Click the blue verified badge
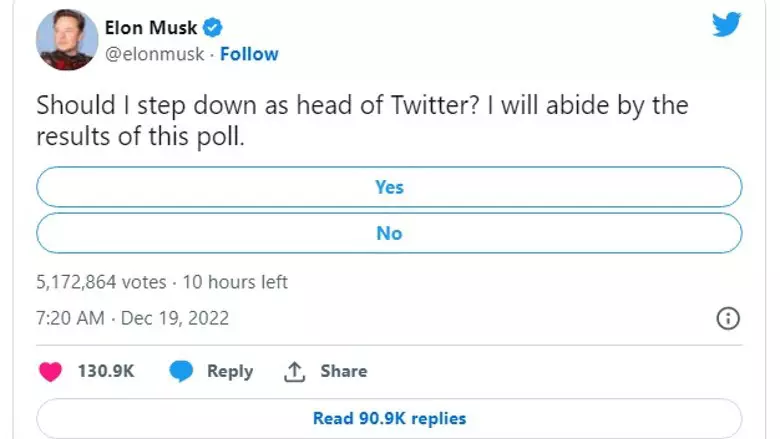 (213, 28)
